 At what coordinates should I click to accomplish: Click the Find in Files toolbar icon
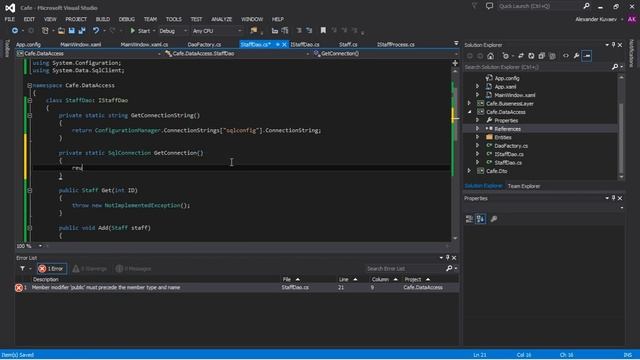coord(254,31)
